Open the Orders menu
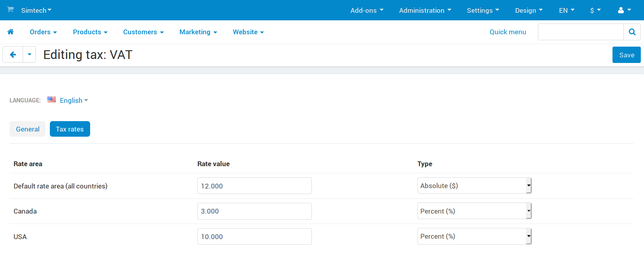644x259 pixels. 43,32
